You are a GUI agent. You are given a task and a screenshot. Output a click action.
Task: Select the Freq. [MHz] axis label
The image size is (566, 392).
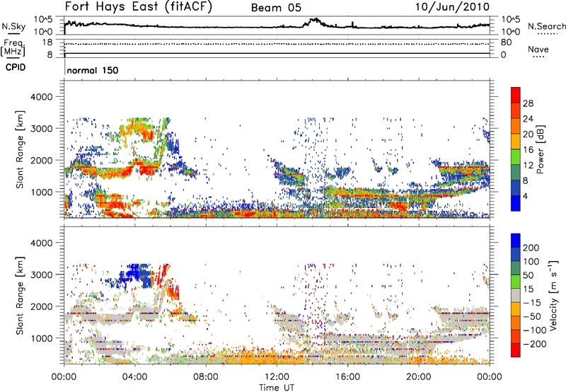tap(13, 47)
